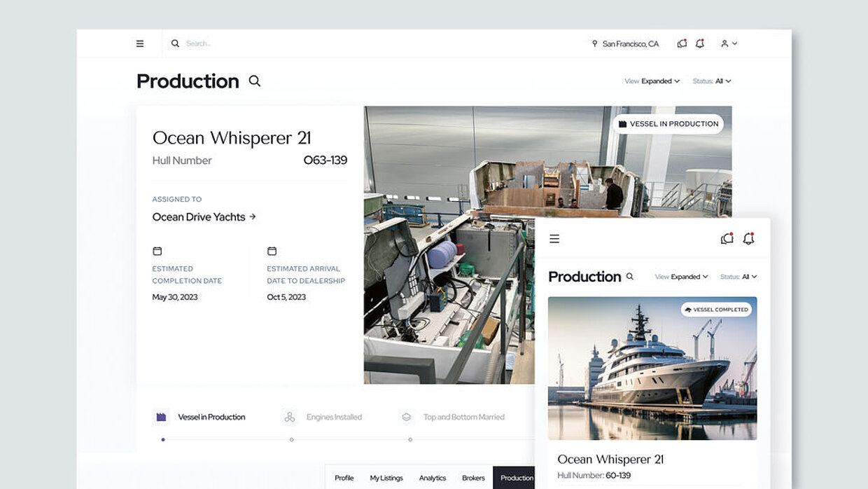
Task: Open notification bell in mobile panel
Action: 748,239
